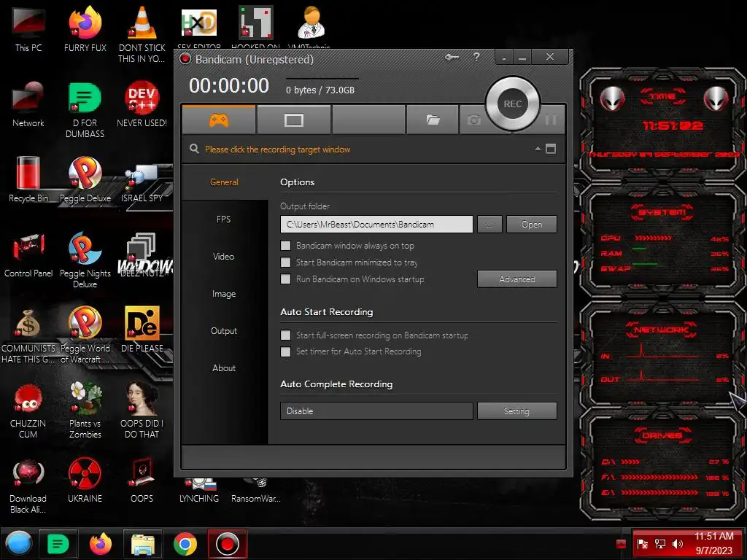Image resolution: width=747 pixels, height=560 pixels.
Task: Open the Output settings section
Action: tap(223, 330)
